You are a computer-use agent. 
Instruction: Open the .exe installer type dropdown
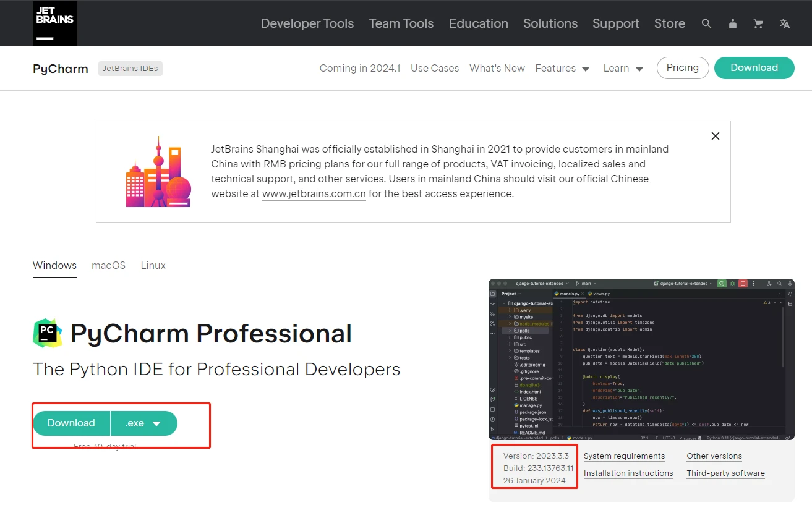144,423
